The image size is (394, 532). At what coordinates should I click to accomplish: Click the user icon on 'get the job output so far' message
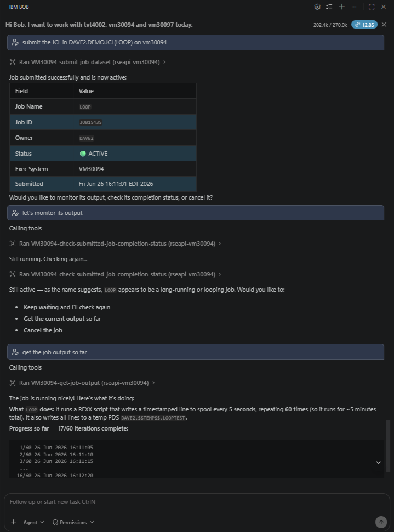15,352
